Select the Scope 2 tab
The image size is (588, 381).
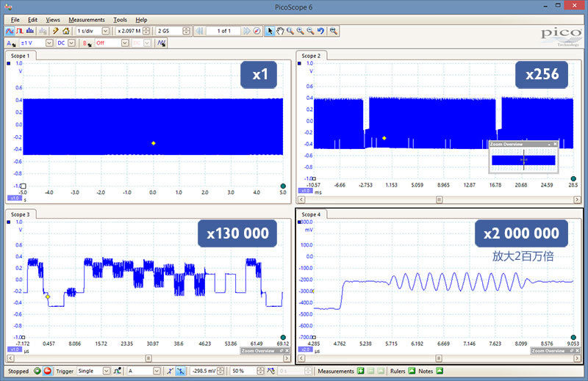tap(311, 56)
